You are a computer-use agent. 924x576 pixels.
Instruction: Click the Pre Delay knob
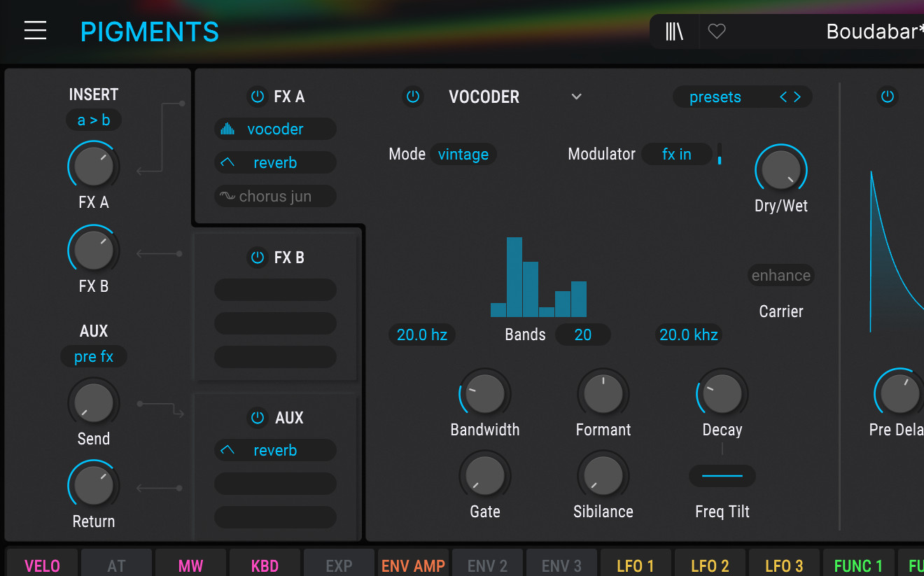pos(900,394)
